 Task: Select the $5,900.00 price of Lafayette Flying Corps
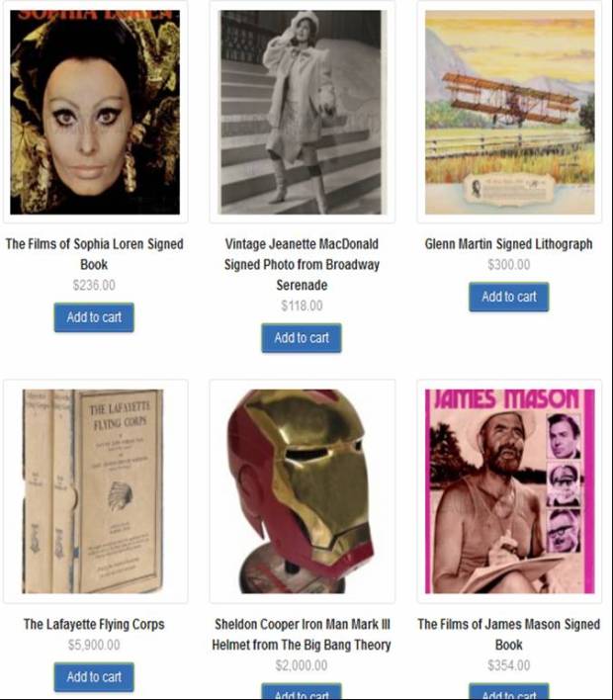(x=94, y=645)
